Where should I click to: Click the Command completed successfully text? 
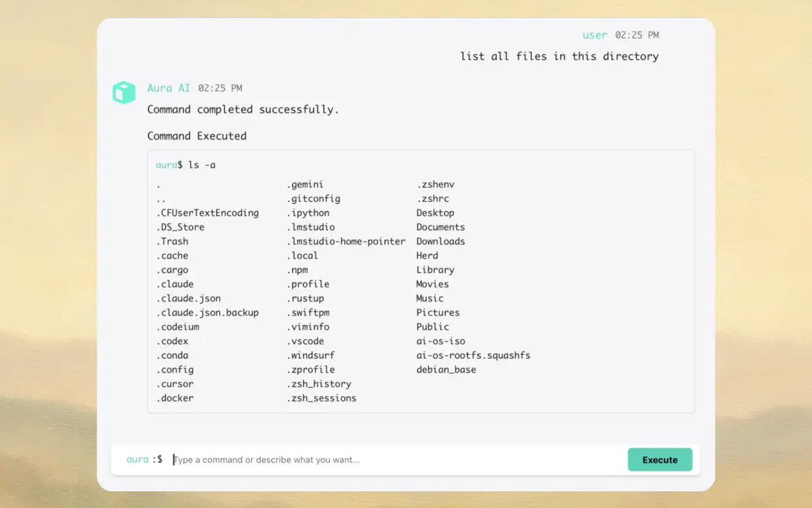pos(243,109)
